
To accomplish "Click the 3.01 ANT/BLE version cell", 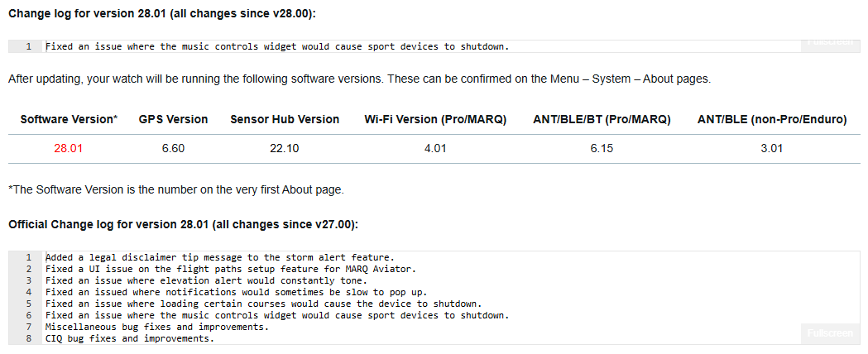I will point(772,149).
